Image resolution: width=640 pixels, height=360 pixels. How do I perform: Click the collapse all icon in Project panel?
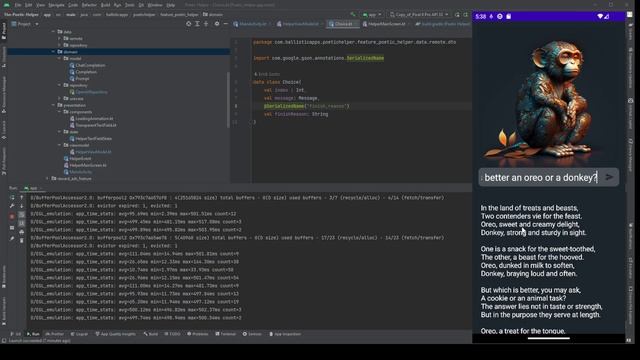click(206, 24)
